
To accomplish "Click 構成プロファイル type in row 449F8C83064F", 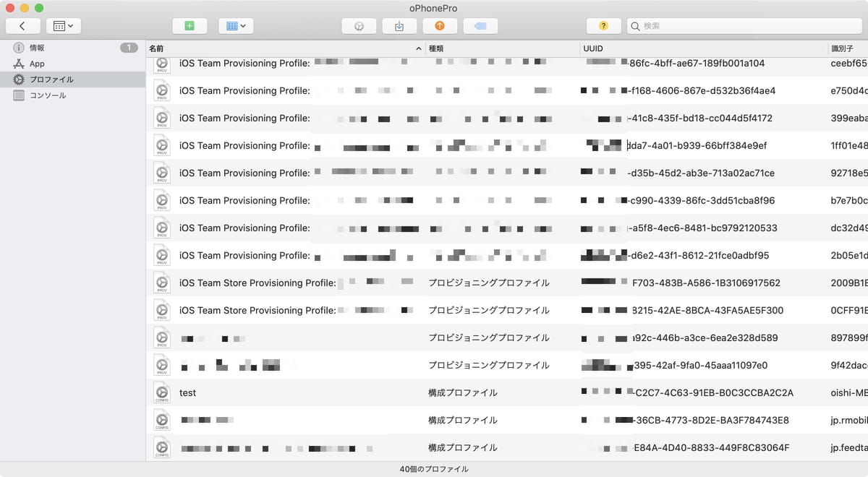I will click(x=463, y=447).
